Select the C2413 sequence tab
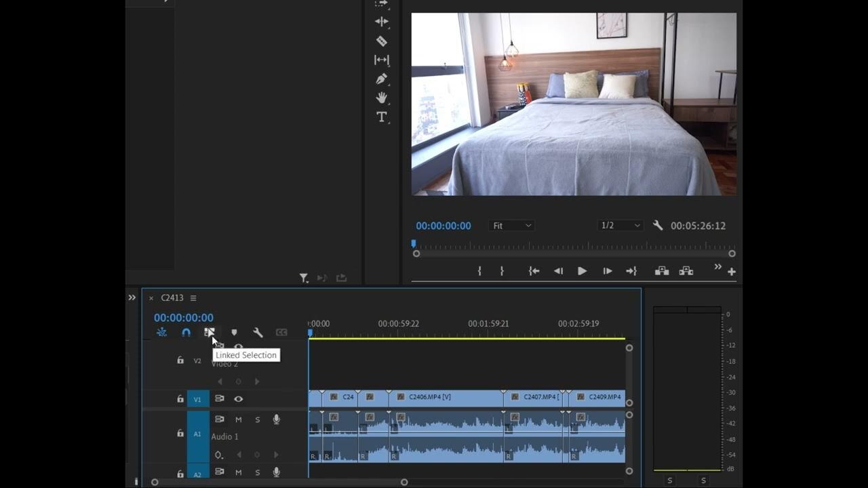This screenshot has height=488, width=868. click(172, 298)
